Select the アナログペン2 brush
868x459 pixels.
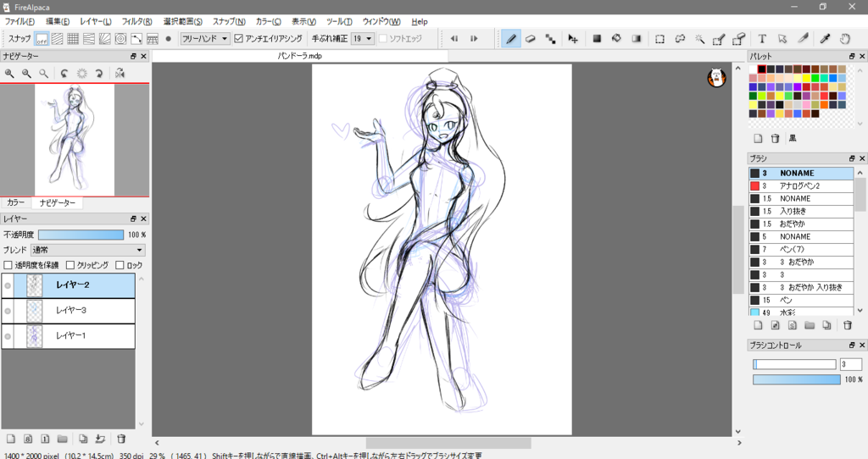[x=801, y=185]
